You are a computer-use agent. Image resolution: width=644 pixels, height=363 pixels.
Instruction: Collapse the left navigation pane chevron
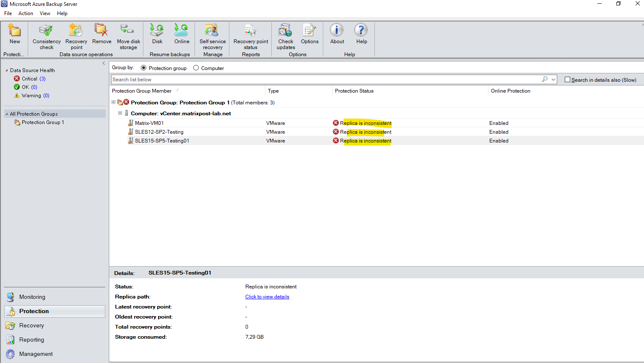[104, 63]
